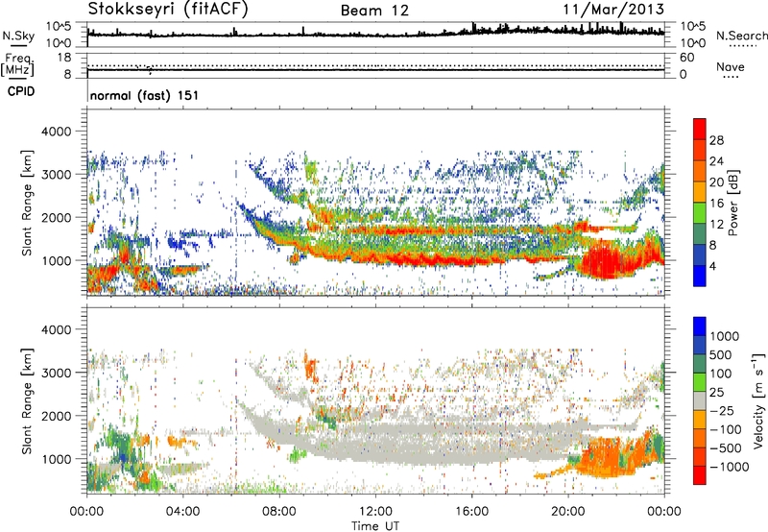Click the '500' value on the velocity colorbar
The image size is (768, 532).
721,355
